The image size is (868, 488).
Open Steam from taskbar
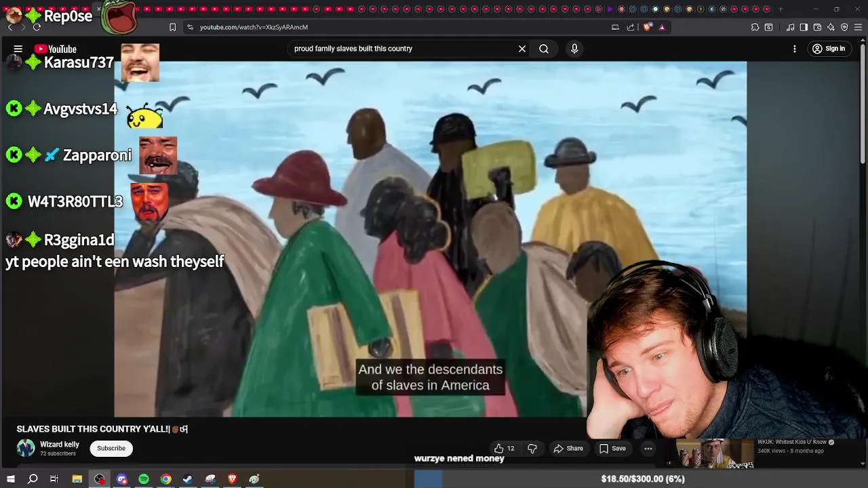tap(188, 479)
